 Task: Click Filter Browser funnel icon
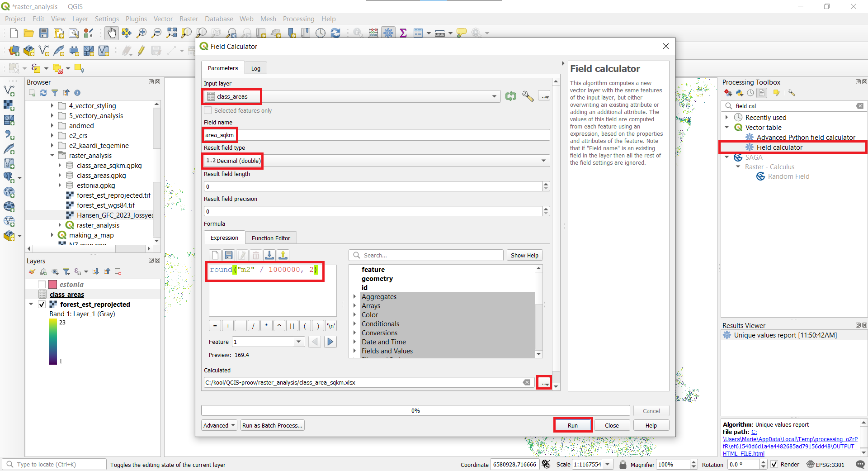[55, 93]
